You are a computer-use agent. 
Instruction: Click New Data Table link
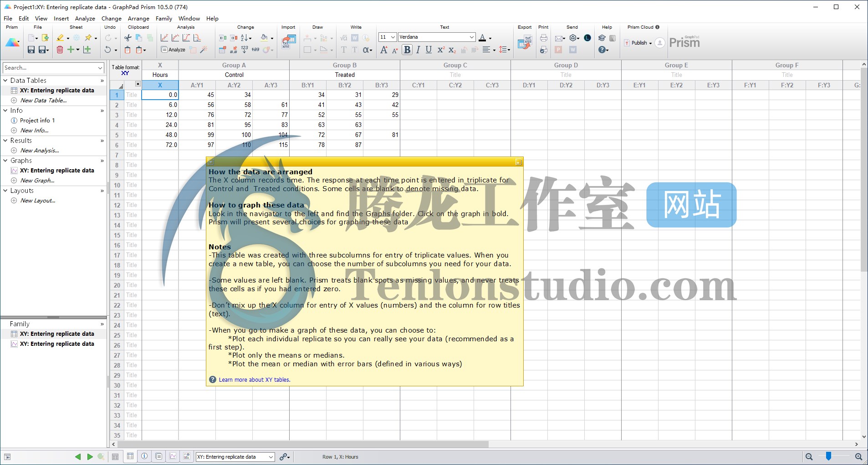click(44, 101)
